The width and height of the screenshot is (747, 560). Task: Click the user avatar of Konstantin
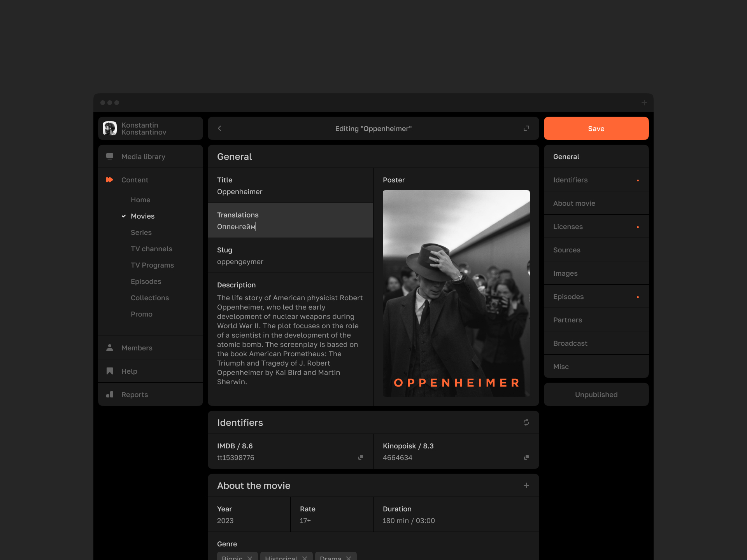[110, 128]
